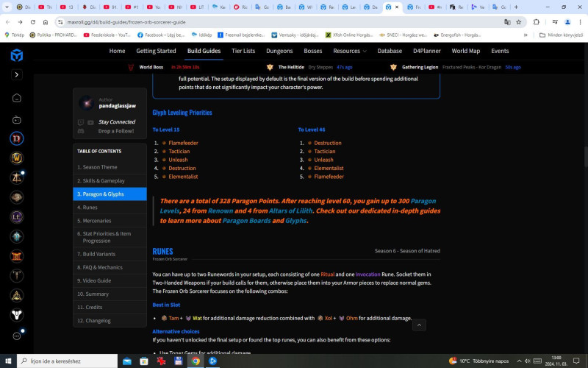
Task: Select the Torchlight Infinite T icon
Action: pyautogui.click(x=16, y=275)
